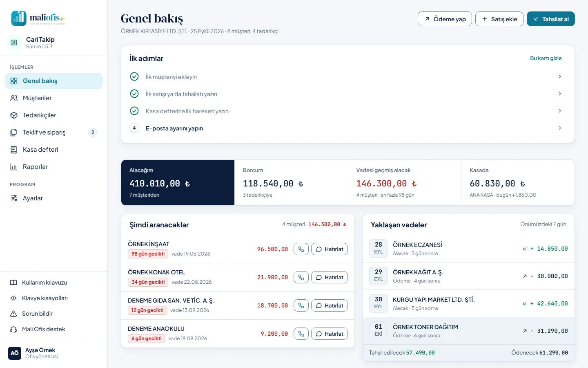
Task: Click the Satış ekle button
Action: click(x=499, y=19)
